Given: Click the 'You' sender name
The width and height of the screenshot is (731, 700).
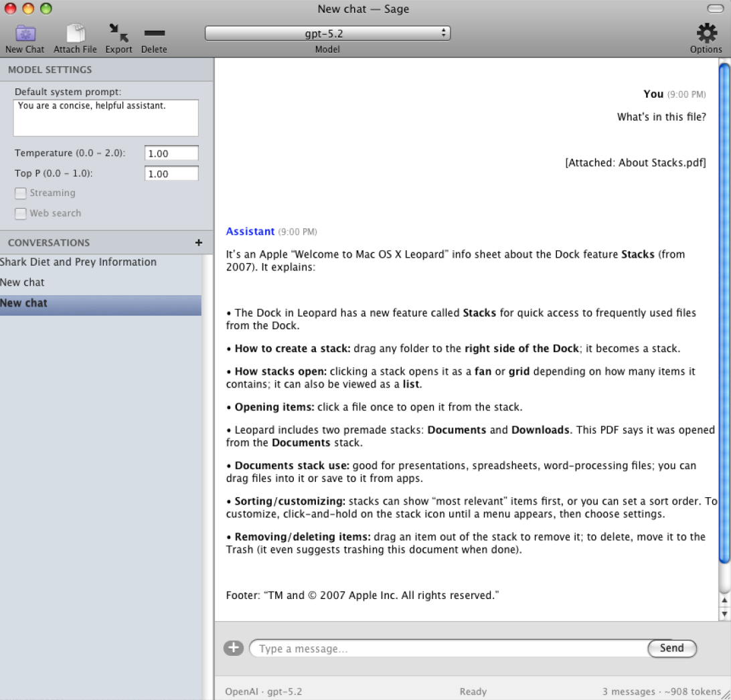Looking at the screenshot, I should (x=653, y=94).
